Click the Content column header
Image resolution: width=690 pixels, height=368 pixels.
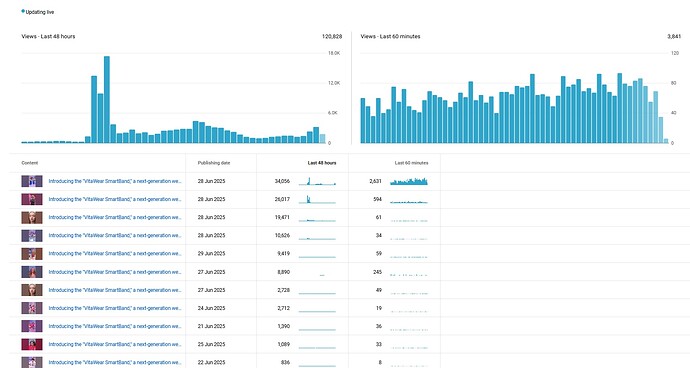30,163
